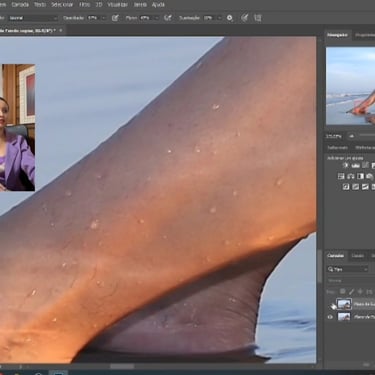Add a Threshold adjustment

click(x=365, y=187)
